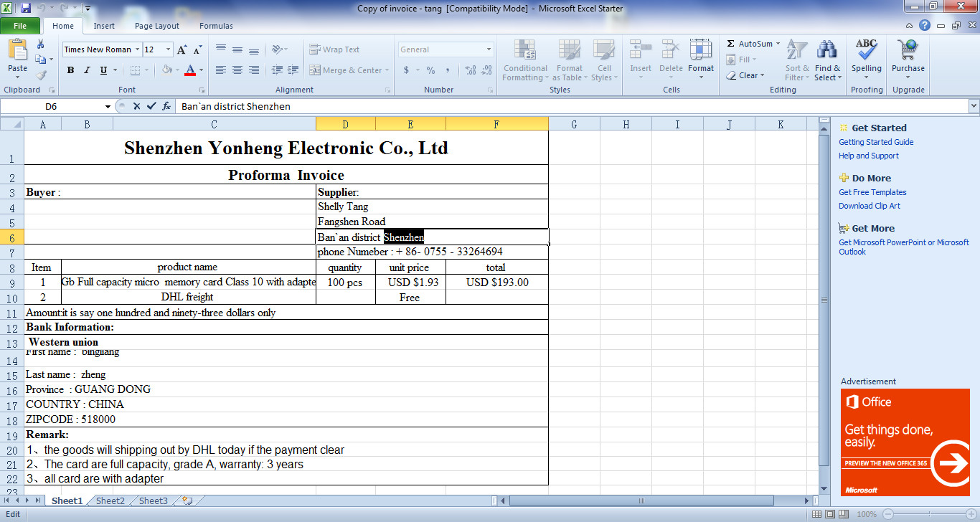Click the Increase Decimal icon
This screenshot has width=980, height=522.
[471, 70]
